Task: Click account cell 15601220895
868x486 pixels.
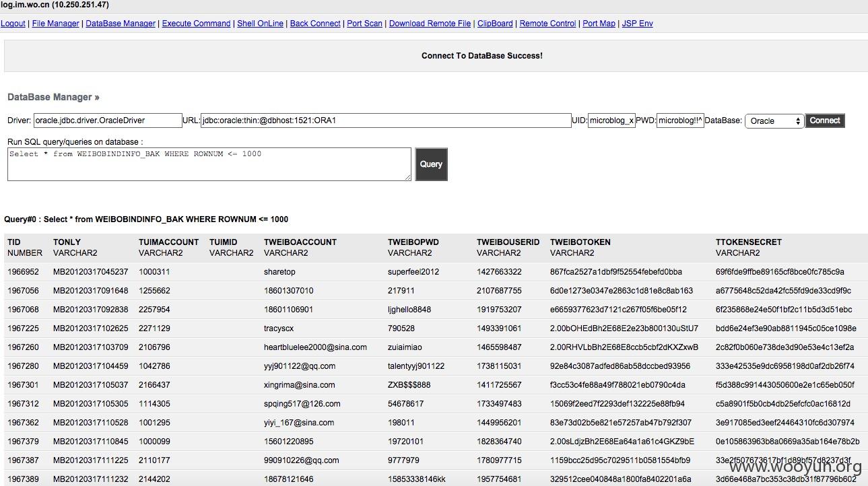Action: click(x=288, y=442)
